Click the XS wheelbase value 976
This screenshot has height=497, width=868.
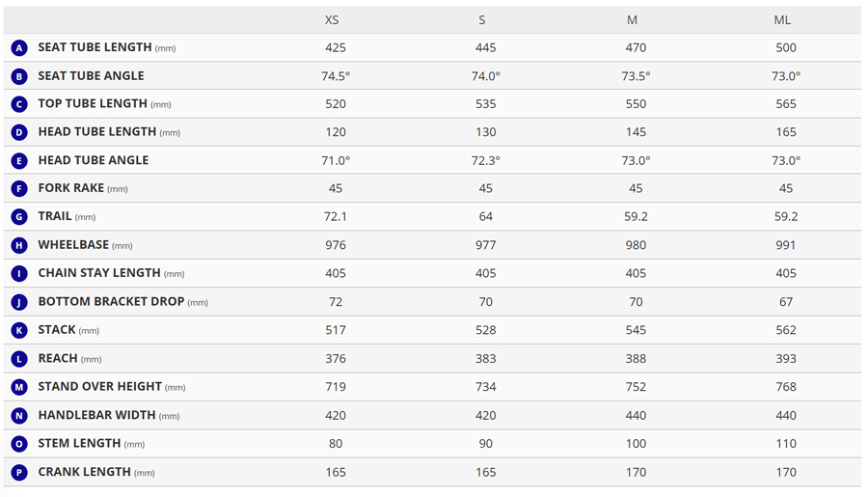tap(336, 245)
